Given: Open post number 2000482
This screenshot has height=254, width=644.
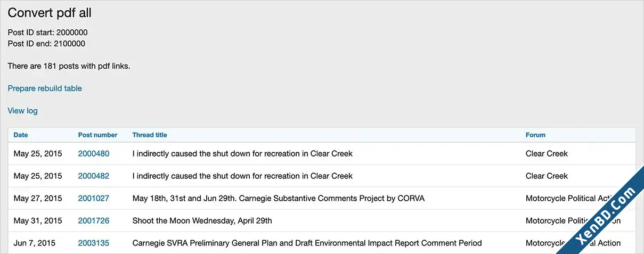Looking at the screenshot, I should pyautogui.click(x=94, y=176).
